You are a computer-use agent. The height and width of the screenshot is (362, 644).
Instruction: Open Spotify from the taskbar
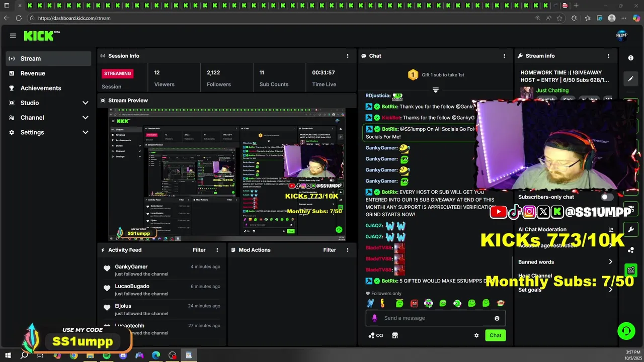coord(107,355)
